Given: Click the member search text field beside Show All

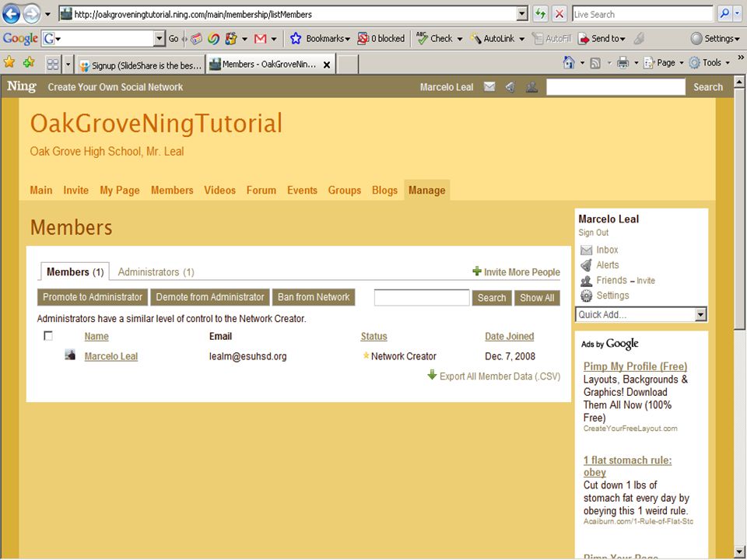Looking at the screenshot, I should pyautogui.click(x=422, y=298).
